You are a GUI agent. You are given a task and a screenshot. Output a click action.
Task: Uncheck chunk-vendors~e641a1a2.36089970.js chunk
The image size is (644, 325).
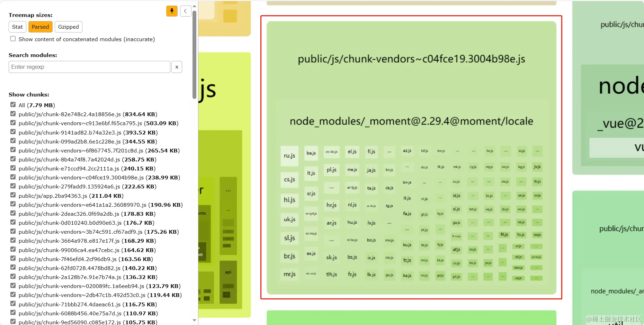tap(13, 204)
